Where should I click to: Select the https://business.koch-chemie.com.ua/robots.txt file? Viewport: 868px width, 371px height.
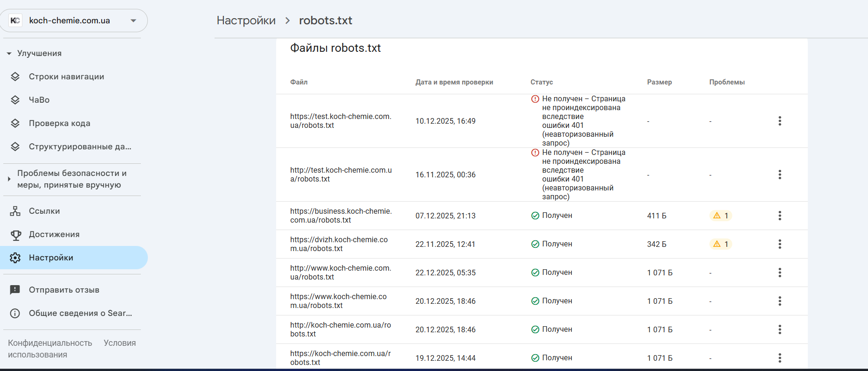pyautogui.click(x=341, y=216)
